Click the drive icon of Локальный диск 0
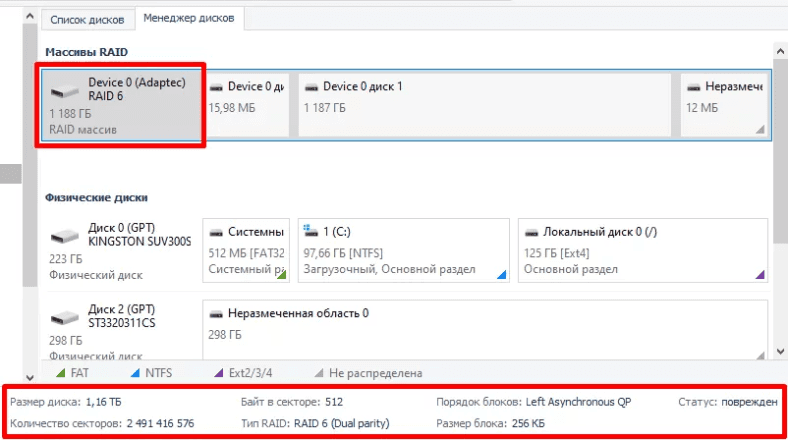This screenshot has width=788, height=440. point(531,233)
